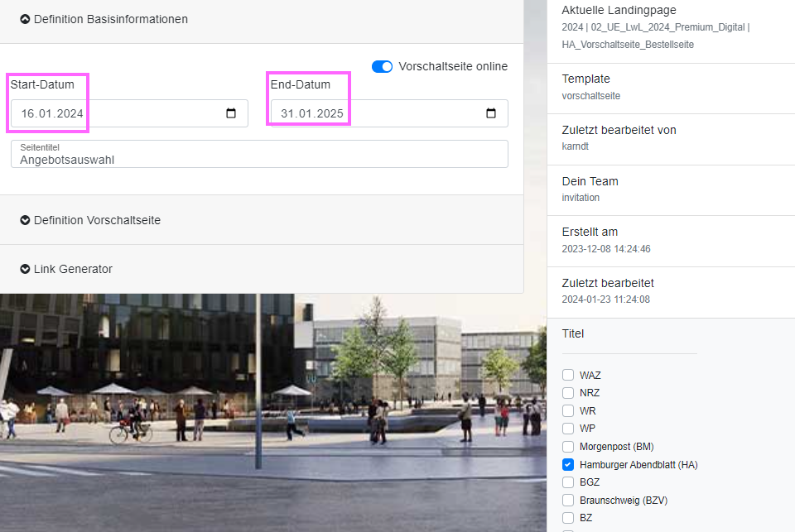Viewport: 795px width, 532px height.
Task: Toggle the Vorschaltseite online switch
Action: (x=382, y=66)
